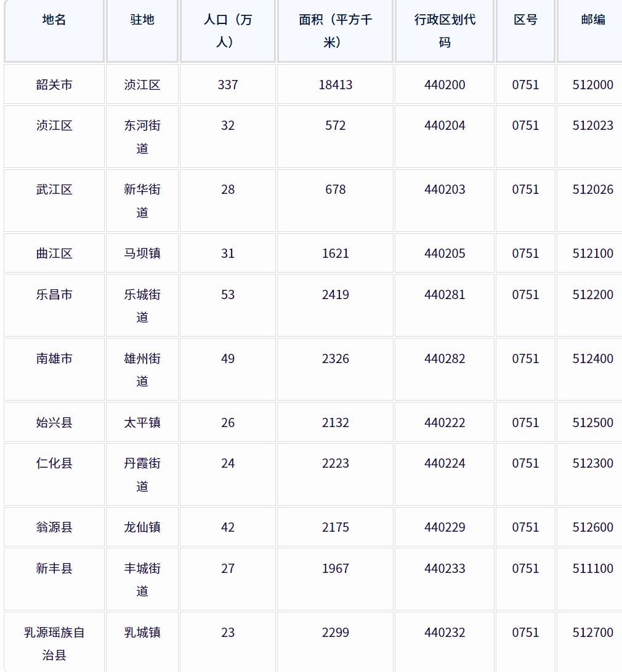This screenshot has width=622, height=672.
Task: Select the 浈江区 name in the 地名 column
Action: coord(54,126)
